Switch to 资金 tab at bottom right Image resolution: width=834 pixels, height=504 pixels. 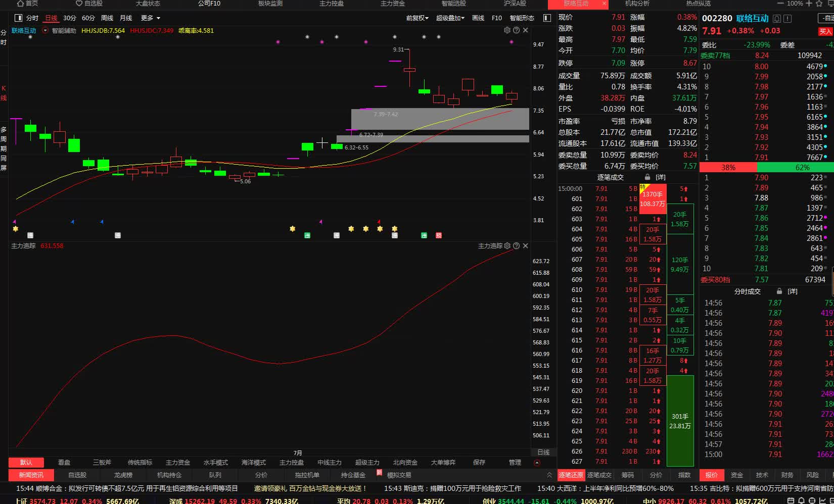coord(737,475)
